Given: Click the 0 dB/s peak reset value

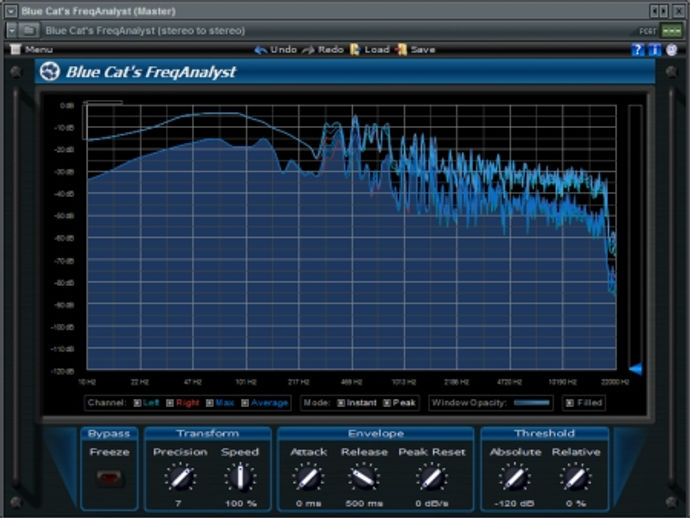Looking at the screenshot, I should (x=432, y=503).
